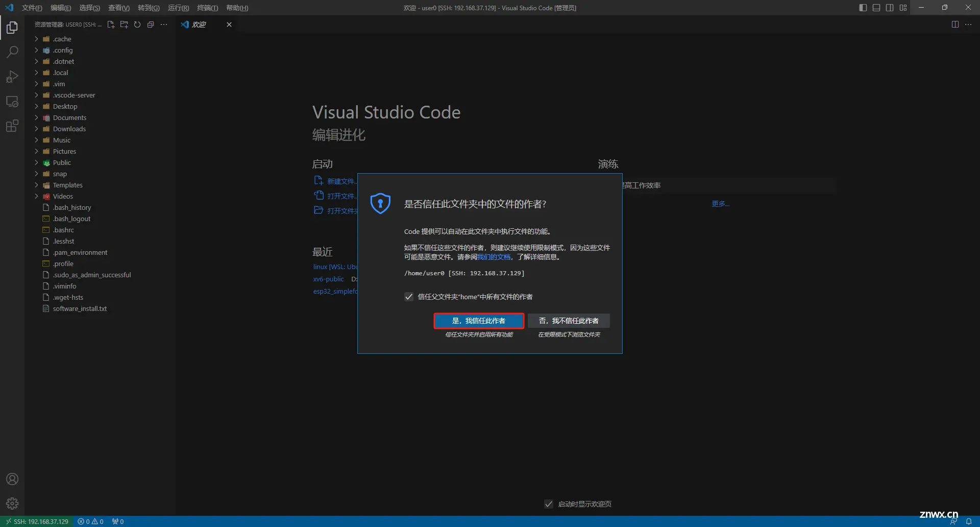This screenshot has height=527, width=980.
Task: Click the New Folder icon in Explorer header
Action: (x=124, y=25)
